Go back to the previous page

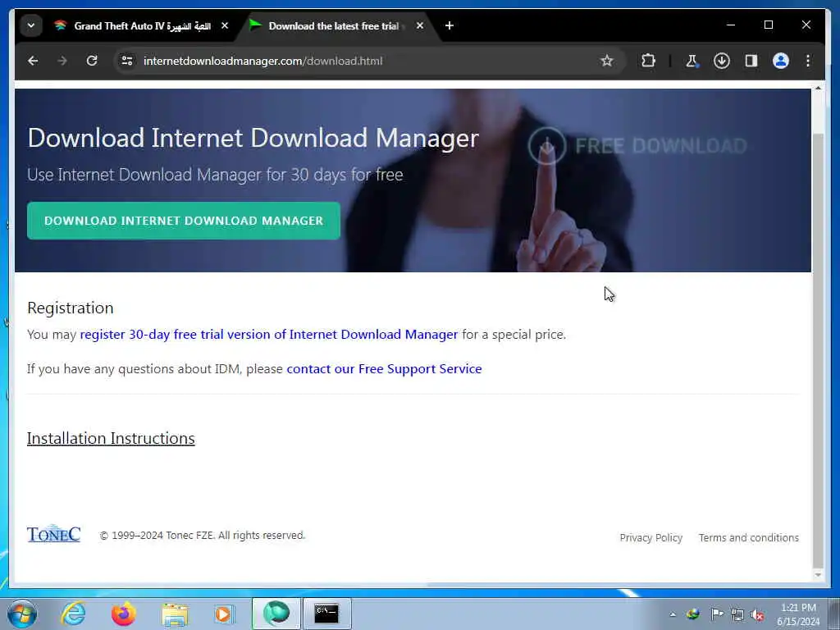(33, 61)
